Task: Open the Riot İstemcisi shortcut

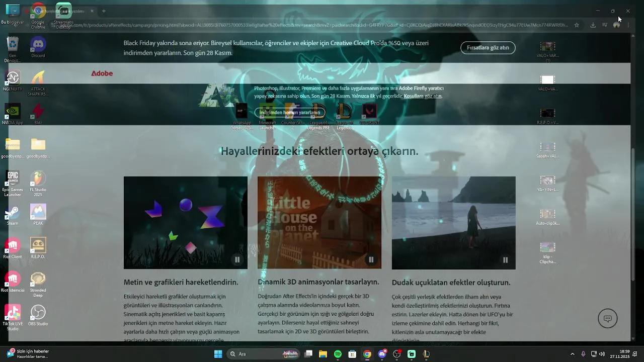Action: coord(13,282)
